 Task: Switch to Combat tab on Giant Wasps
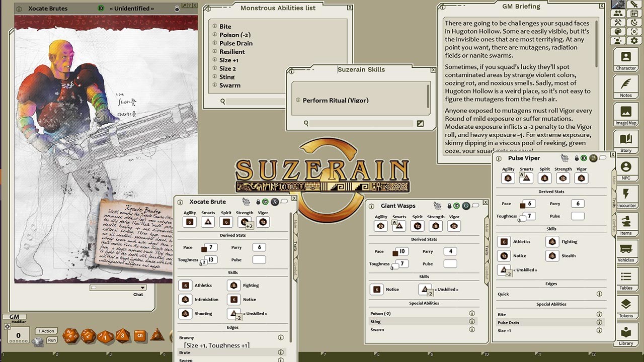pos(487,271)
